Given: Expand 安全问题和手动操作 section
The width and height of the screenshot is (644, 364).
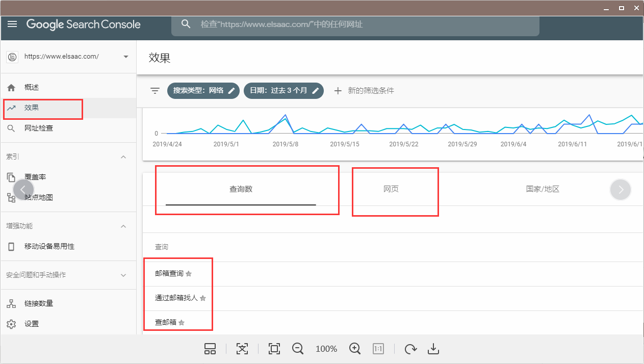Looking at the screenshot, I should click(x=123, y=275).
